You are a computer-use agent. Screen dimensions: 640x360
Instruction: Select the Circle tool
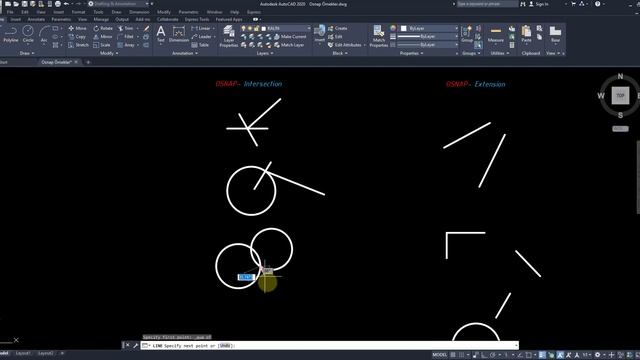(28, 34)
